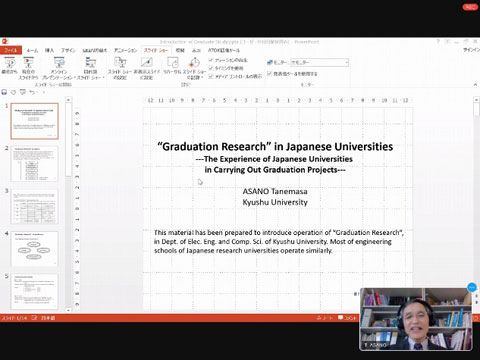Image resolution: width=480 pixels, height=360 pixels.
Task: Toggle Use Presenter View checkbox
Action: click(x=269, y=73)
